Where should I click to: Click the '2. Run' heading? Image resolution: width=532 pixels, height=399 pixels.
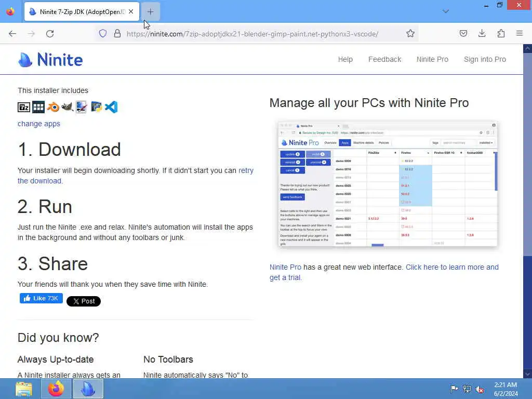45,207
